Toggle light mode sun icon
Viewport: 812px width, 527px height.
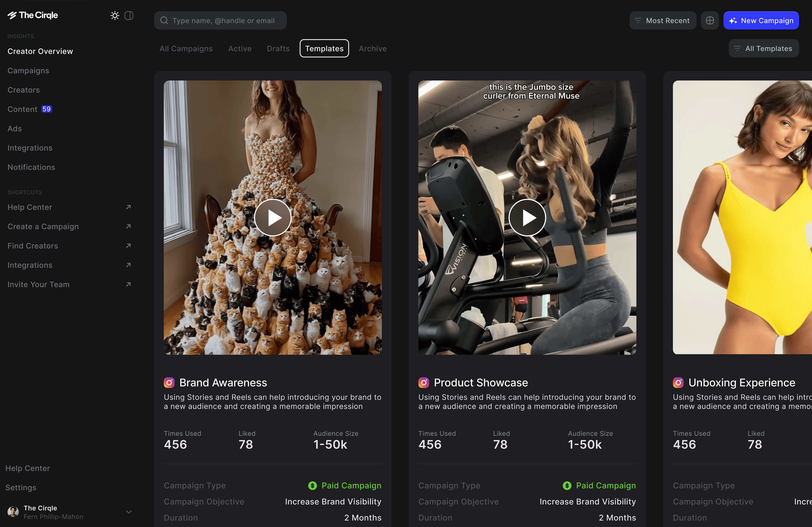click(x=115, y=16)
